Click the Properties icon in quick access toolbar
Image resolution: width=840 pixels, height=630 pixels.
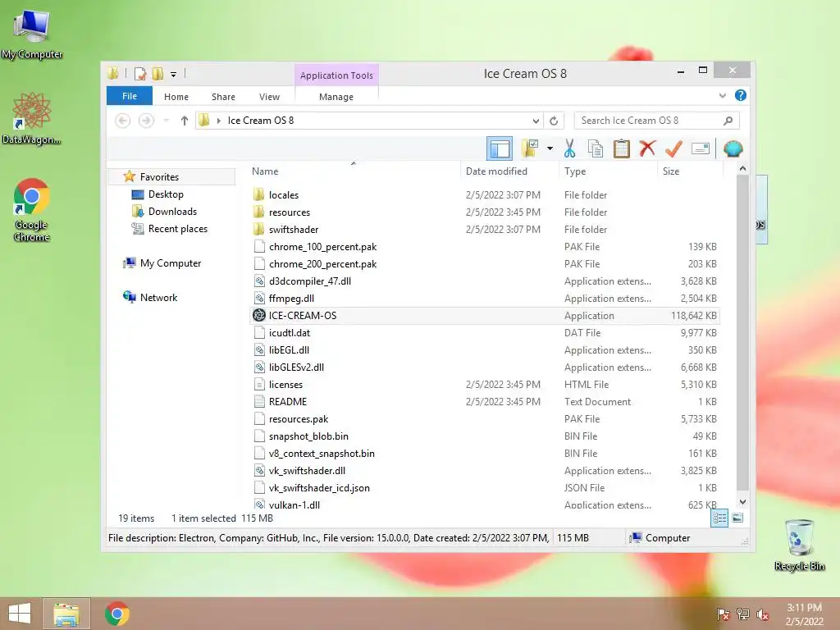click(140, 73)
